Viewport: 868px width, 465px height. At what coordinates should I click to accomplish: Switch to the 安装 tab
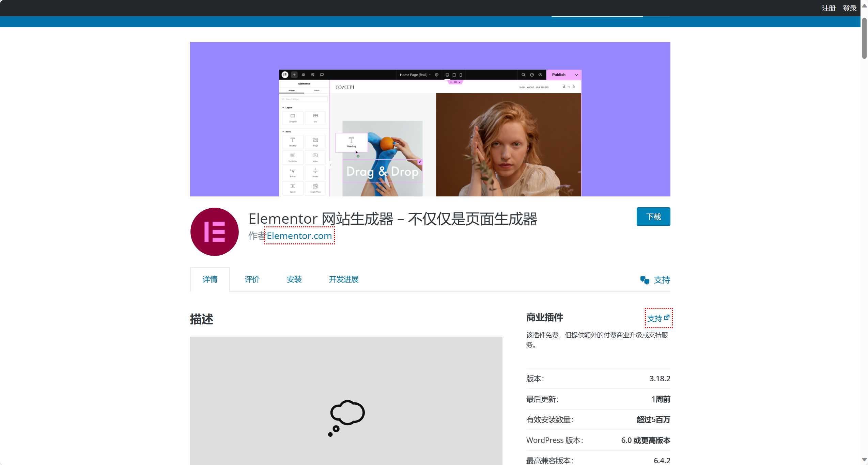click(294, 279)
